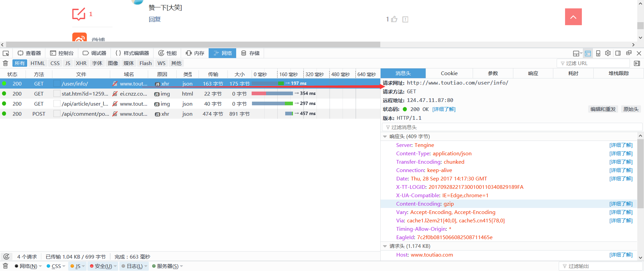Open the 存储 storage tab

[x=250, y=53]
